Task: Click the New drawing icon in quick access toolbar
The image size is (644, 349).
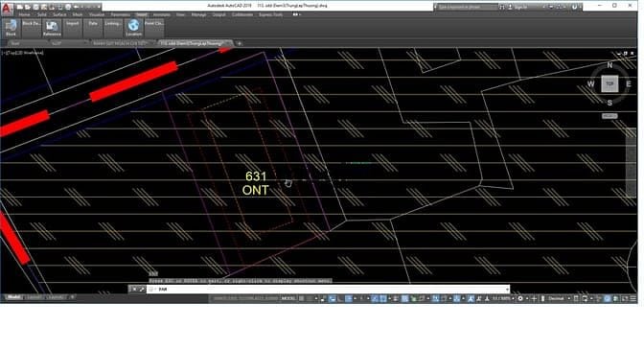Action: coord(19,7)
